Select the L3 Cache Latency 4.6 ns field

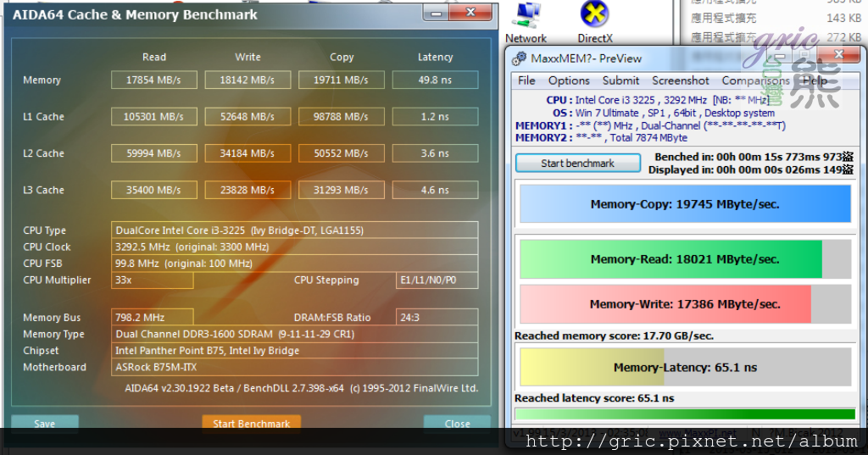pos(435,190)
